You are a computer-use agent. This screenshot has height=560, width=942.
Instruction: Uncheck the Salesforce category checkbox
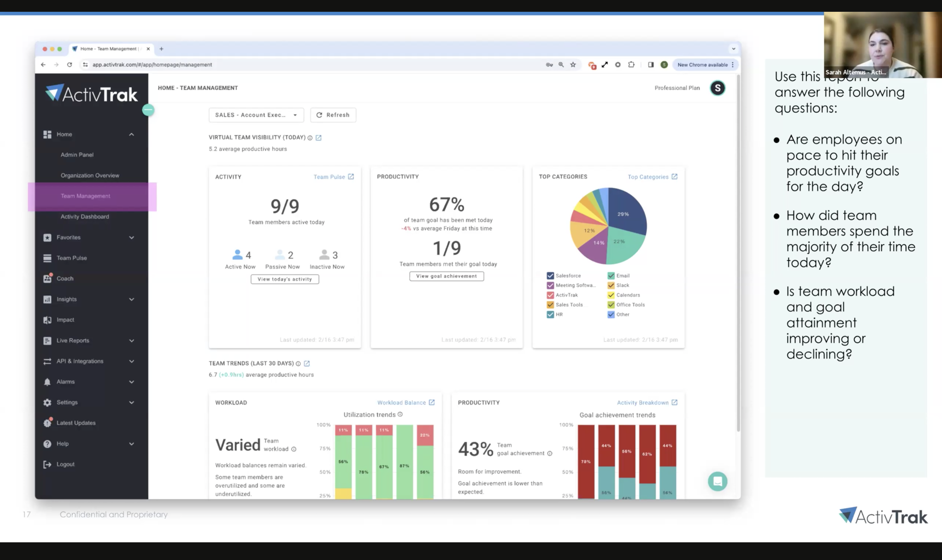pos(550,276)
